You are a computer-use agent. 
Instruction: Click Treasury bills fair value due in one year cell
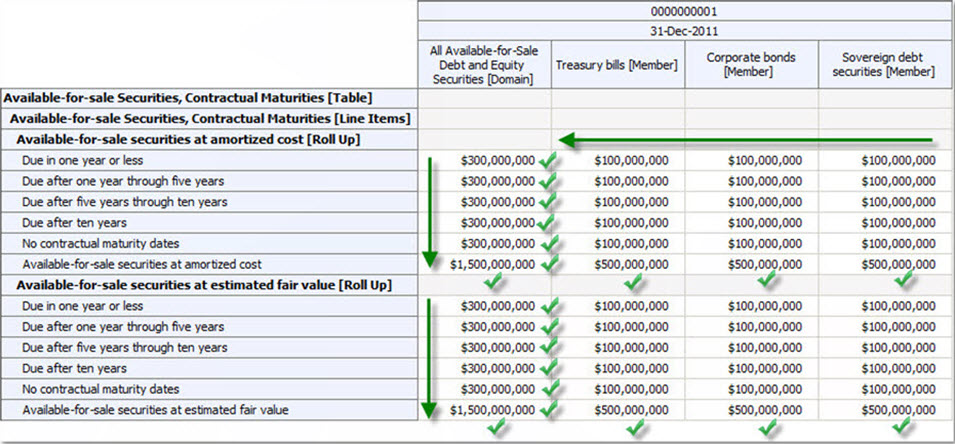[x=618, y=306]
